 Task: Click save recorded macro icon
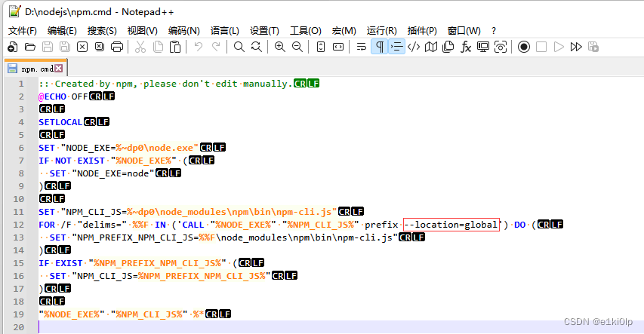593,47
